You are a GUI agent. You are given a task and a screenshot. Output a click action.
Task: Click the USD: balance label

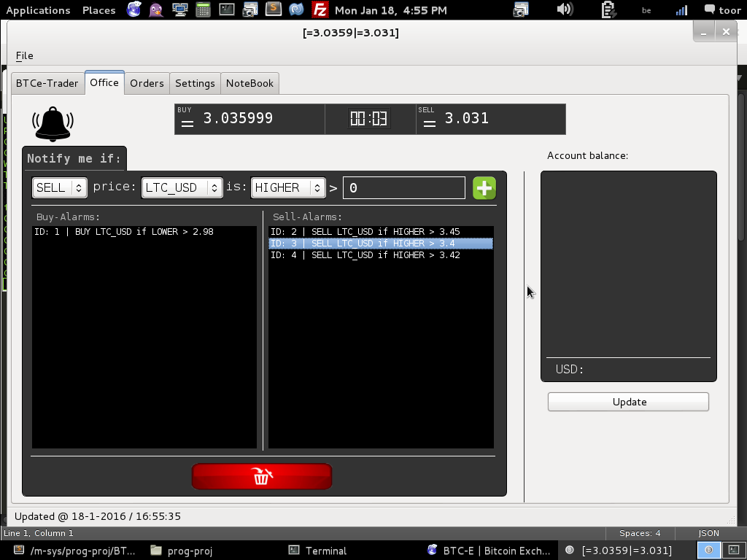(x=569, y=369)
